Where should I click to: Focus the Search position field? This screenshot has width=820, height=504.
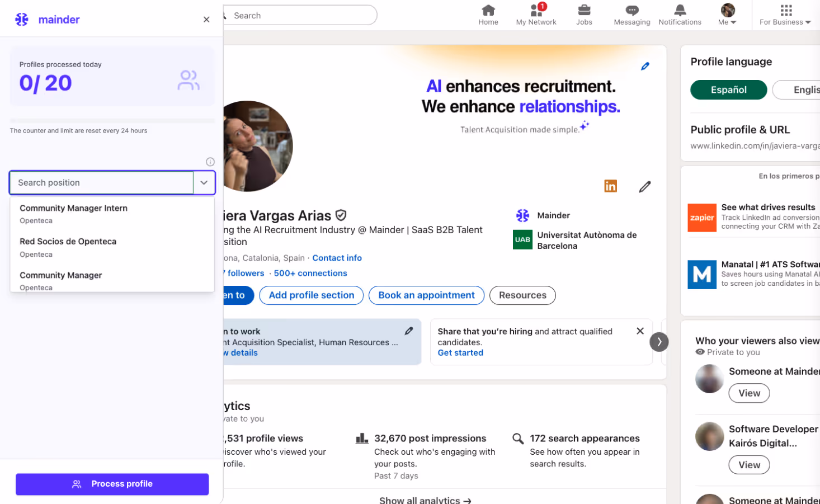tap(102, 183)
